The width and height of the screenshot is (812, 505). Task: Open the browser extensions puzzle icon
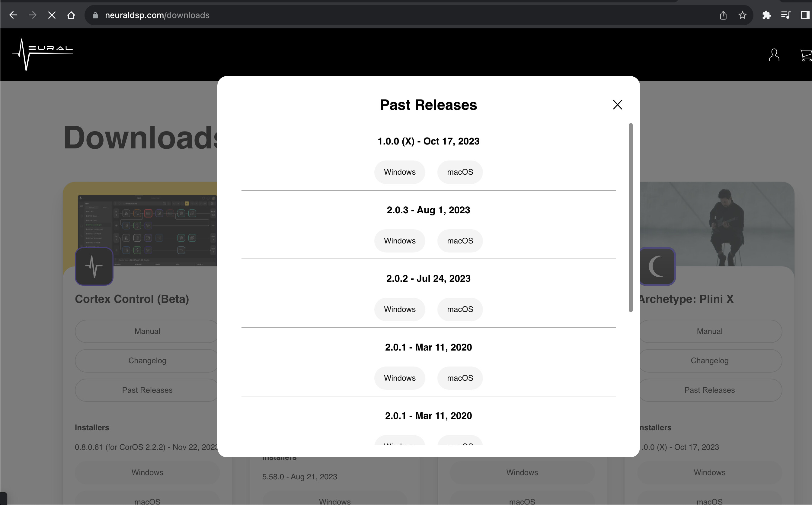tap(766, 15)
